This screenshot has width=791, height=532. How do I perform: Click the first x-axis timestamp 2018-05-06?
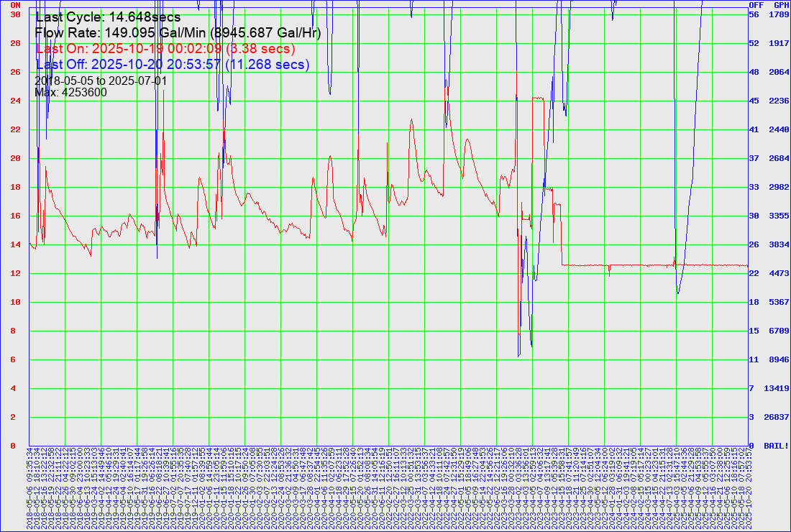tap(29, 490)
